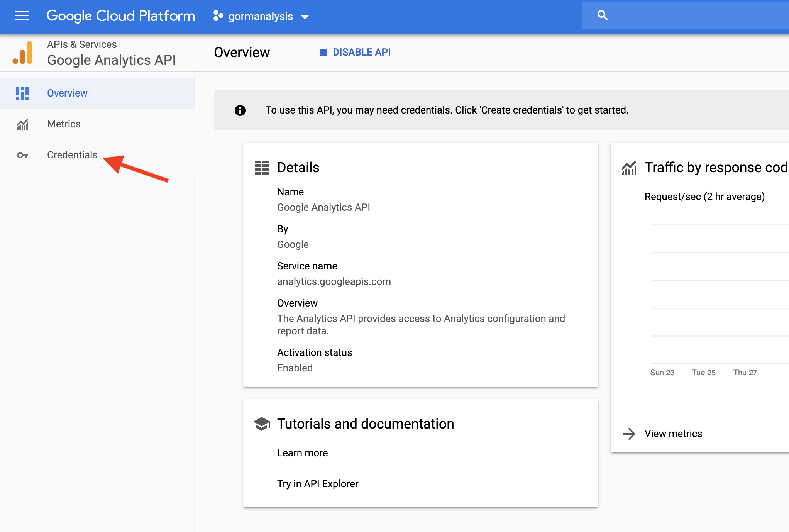Click the Credentials key icon
The height and width of the screenshot is (532, 789).
point(22,155)
